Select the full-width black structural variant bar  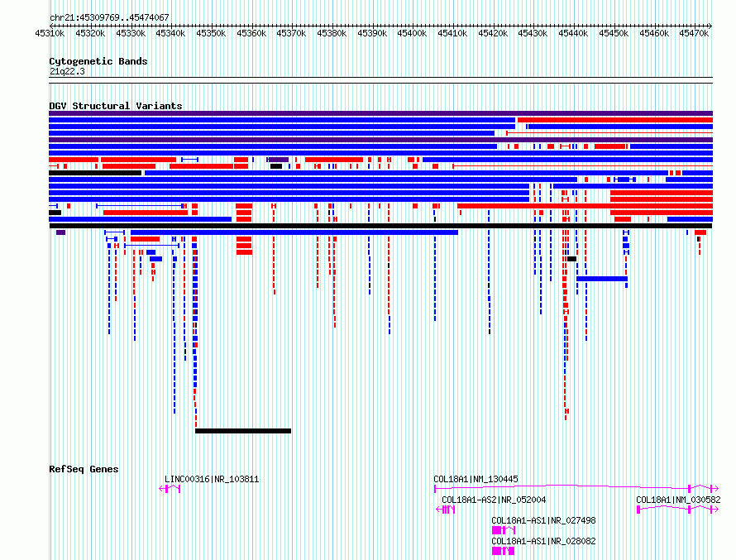coord(380,226)
